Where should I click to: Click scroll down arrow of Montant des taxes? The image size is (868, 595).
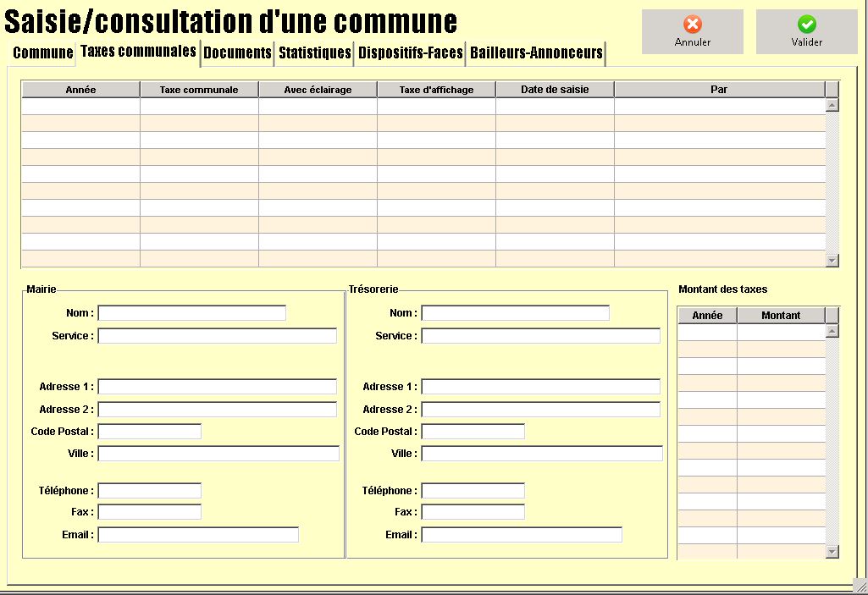[x=832, y=551]
